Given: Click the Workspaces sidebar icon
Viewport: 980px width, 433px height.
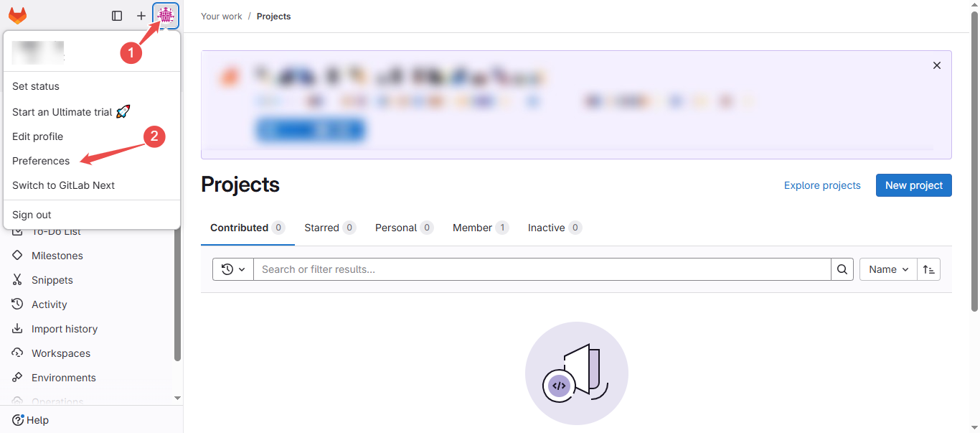Looking at the screenshot, I should point(18,353).
